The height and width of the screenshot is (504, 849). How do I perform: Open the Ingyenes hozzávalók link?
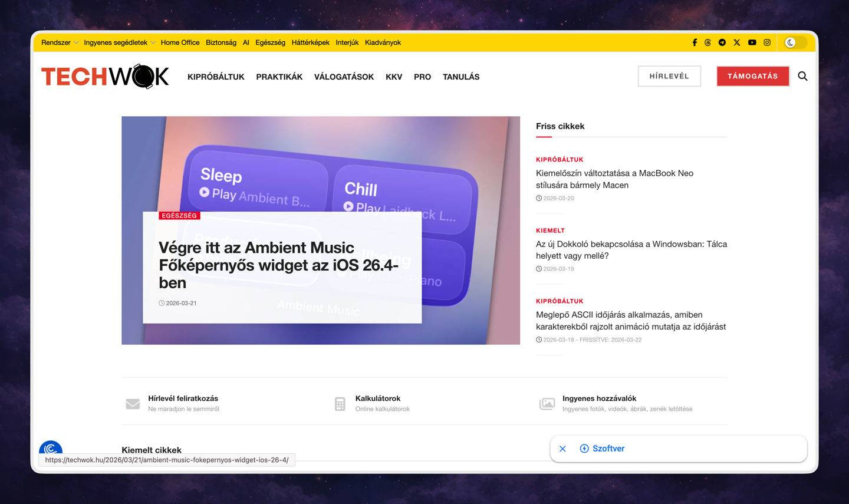click(599, 398)
